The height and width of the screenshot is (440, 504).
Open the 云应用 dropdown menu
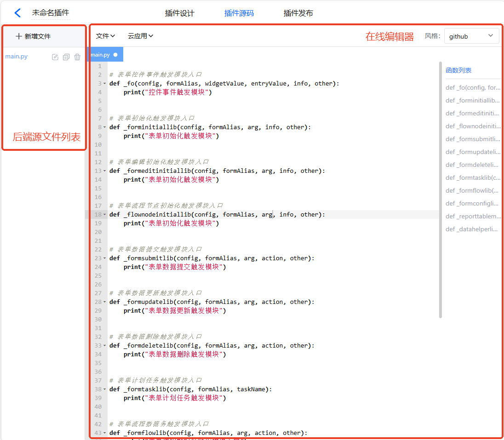(x=140, y=36)
